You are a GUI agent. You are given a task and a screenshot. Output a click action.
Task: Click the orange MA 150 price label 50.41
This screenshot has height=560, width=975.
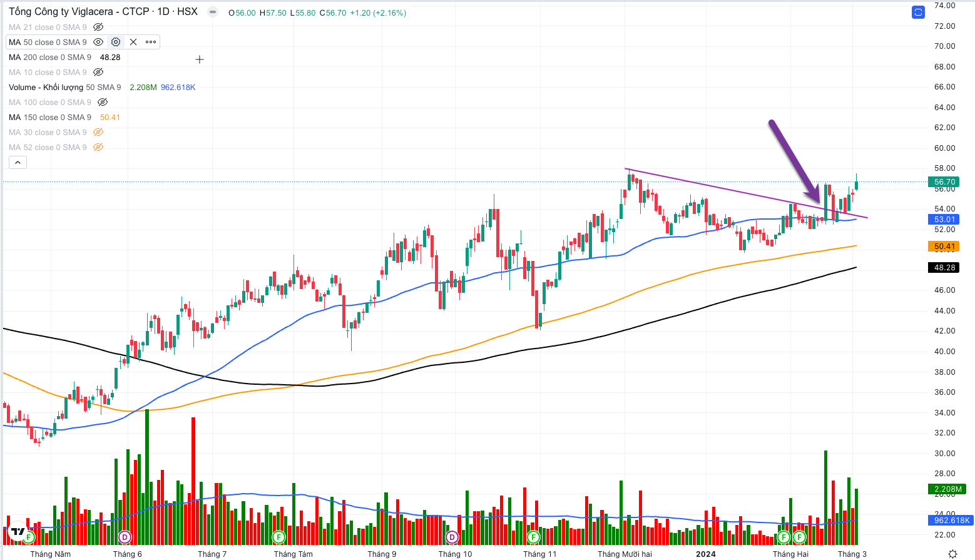click(x=944, y=247)
